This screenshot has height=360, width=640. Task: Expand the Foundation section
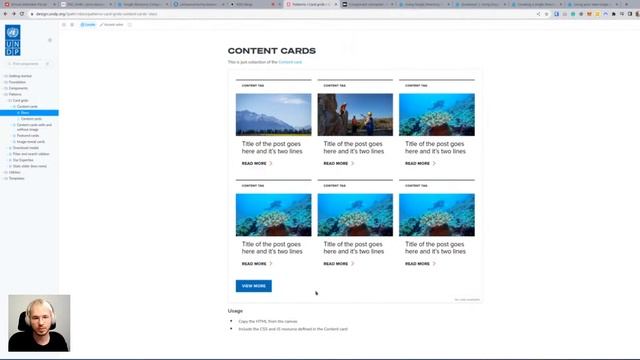coord(17,82)
